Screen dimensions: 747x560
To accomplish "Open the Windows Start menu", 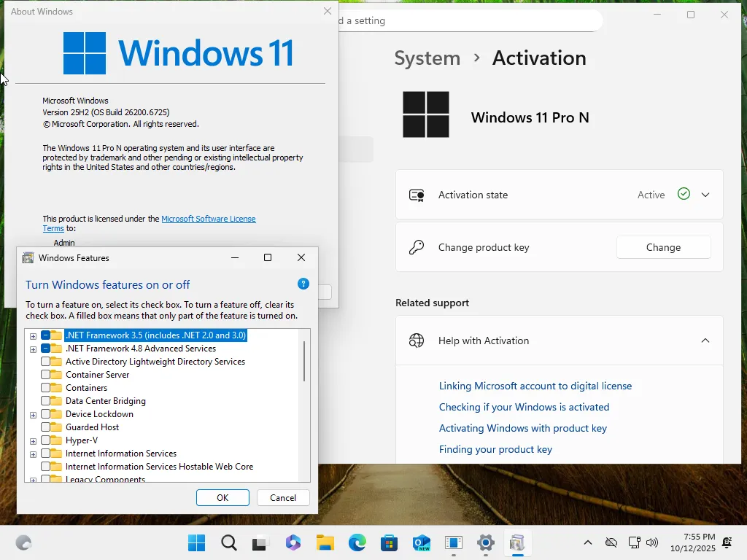I will coord(196,543).
